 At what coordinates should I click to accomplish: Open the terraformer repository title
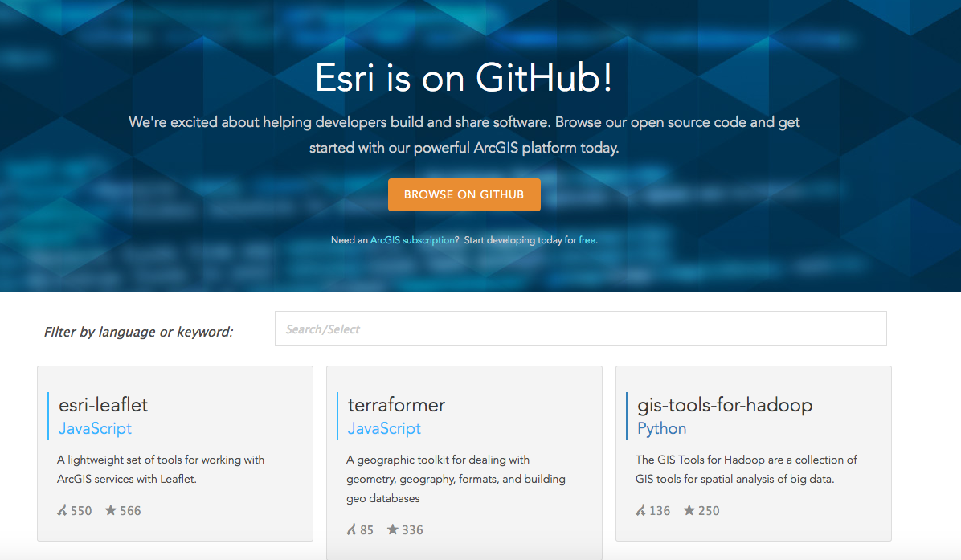396,405
